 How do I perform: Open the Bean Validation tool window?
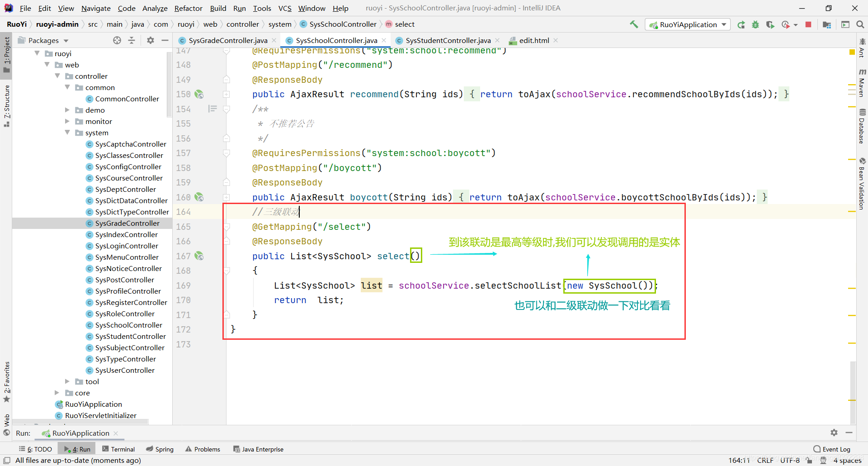coord(862,184)
